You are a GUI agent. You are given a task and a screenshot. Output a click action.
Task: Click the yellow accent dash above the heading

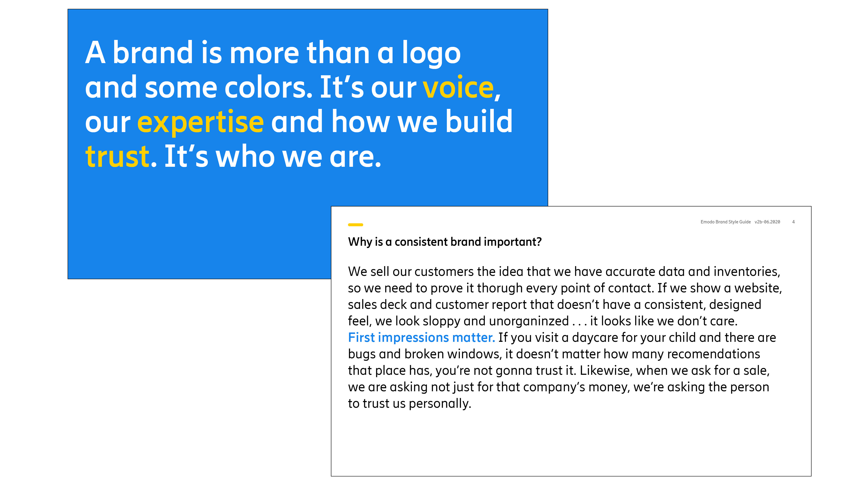[355, 225]
